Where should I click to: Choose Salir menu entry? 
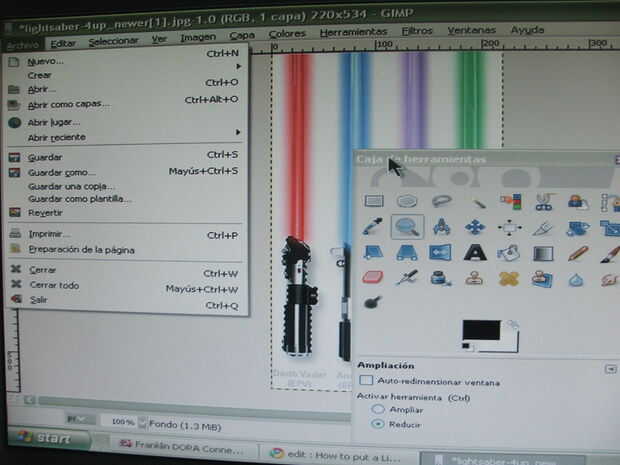(x=126, y=300)
